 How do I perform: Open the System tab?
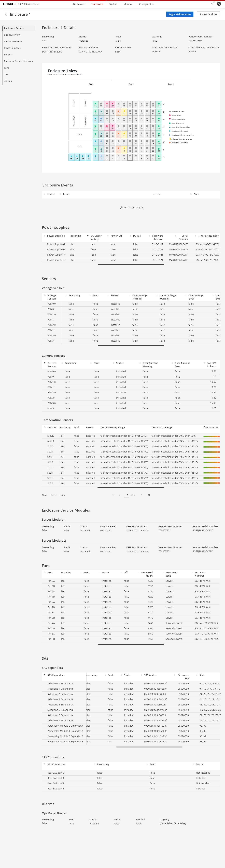tap(113, 4)
